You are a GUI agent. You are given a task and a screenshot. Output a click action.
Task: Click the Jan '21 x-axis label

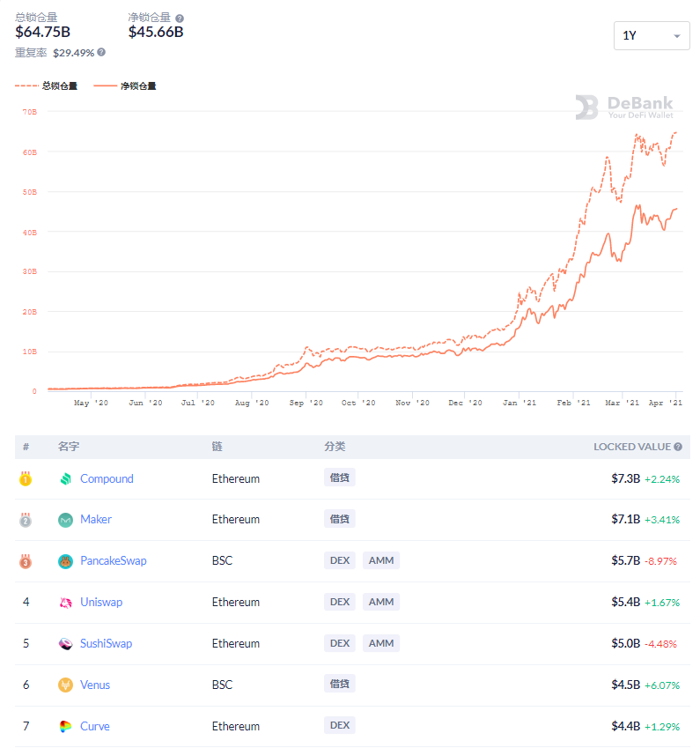pos(519,404)
